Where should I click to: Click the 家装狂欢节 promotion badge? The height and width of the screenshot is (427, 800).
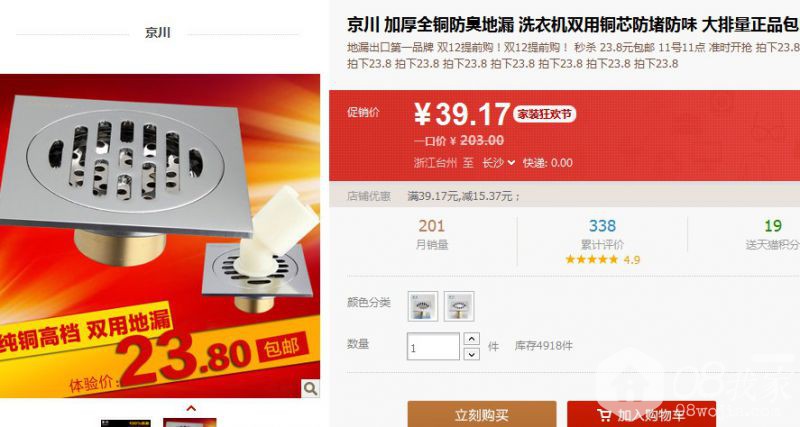544,114
